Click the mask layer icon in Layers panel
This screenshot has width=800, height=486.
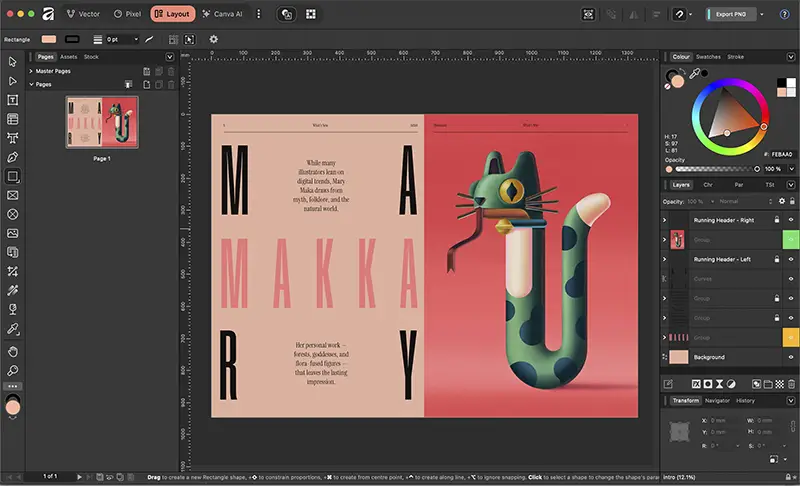click(x=708, y=384)
